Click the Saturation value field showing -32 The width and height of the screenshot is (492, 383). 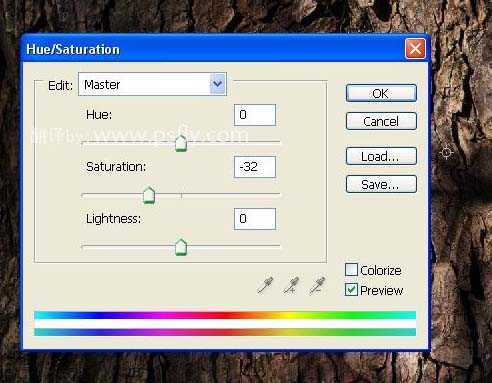click(255, 167)
